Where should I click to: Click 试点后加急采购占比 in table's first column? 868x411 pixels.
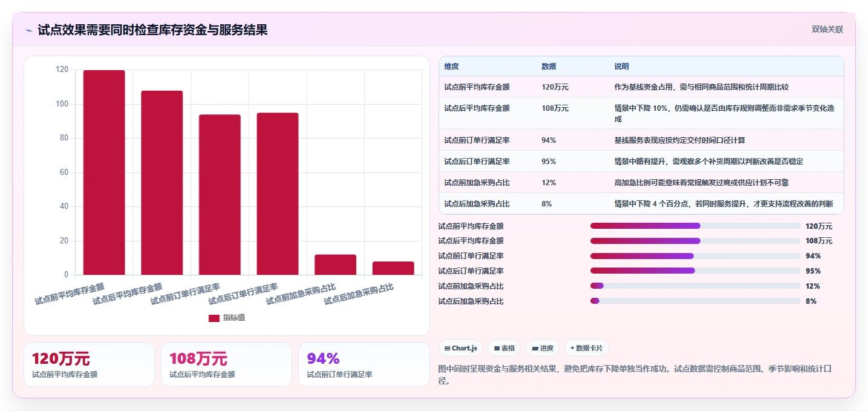click(x=477, y=203)
